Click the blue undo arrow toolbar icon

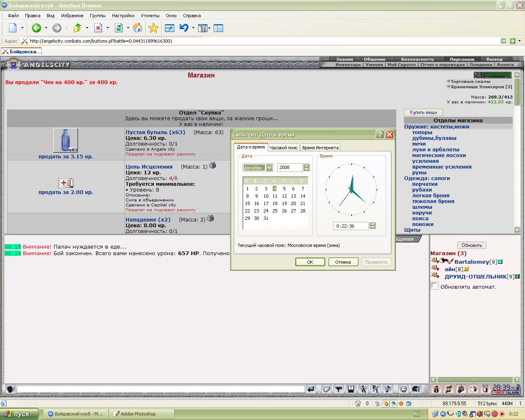(184, 28)
